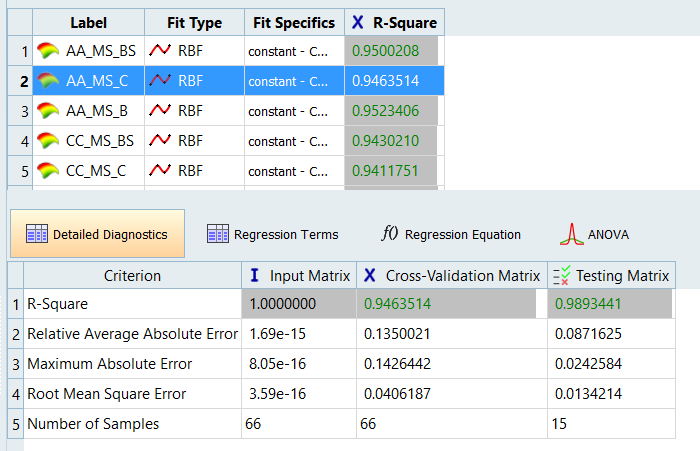Click the rainbow surface icon for AA_MS_BS
This screenshot has width=700, height=451.
point(48,51)
